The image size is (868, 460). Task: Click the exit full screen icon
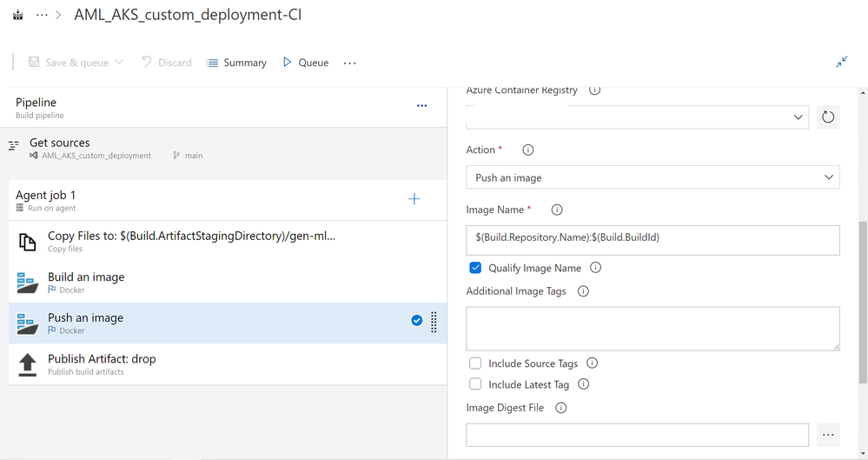(x=841, y=62)
